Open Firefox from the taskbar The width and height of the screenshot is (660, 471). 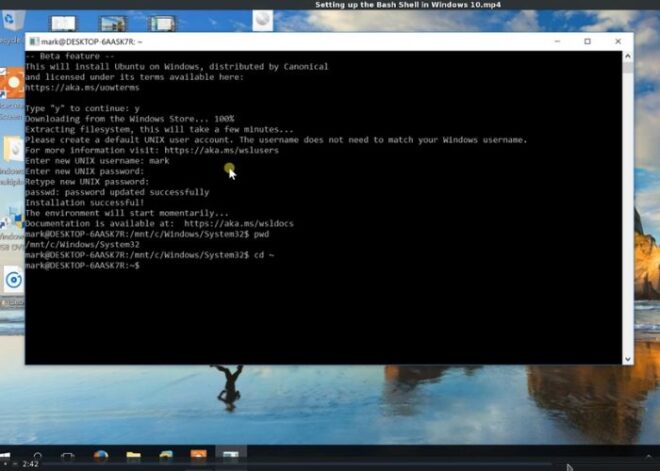tap(101, 455)
